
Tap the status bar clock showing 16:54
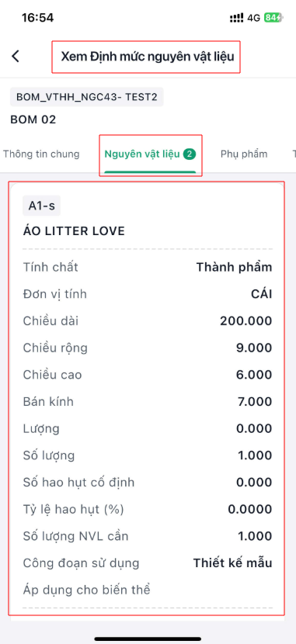[x=37, y=18]
